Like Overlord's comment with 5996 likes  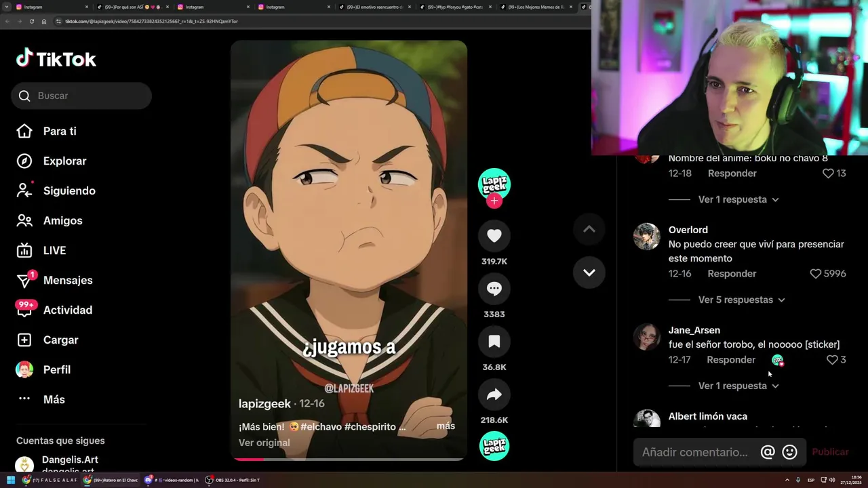(816, 274)
